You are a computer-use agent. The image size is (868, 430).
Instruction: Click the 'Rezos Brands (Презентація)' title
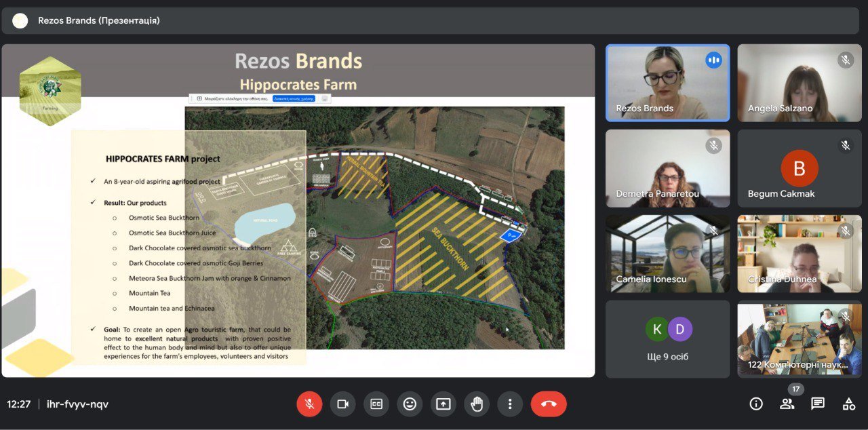point(99,20)
